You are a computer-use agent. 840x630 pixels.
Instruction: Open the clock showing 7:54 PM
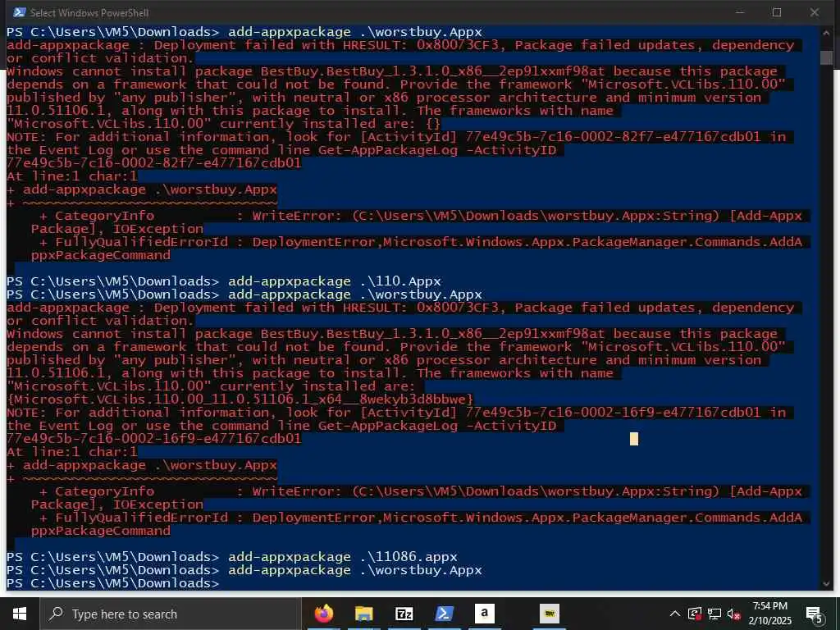pos(769,614)
